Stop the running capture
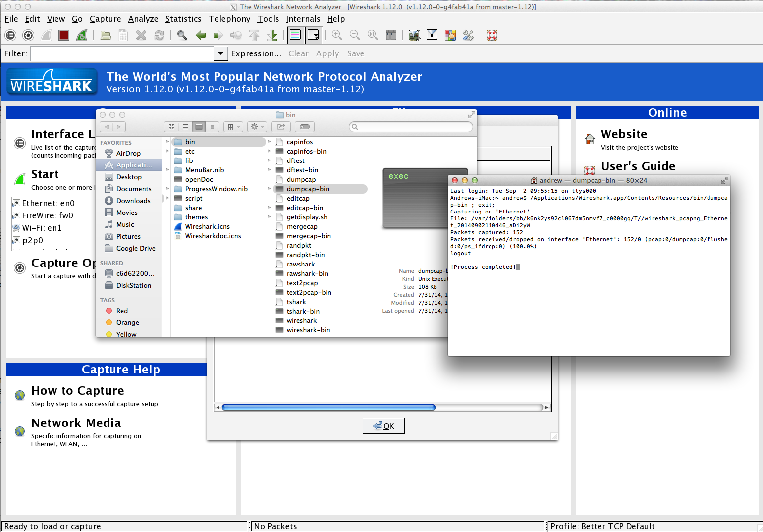The width and height of the screenshot is (763, 532). pyautogui.click(x=63, y=35)
